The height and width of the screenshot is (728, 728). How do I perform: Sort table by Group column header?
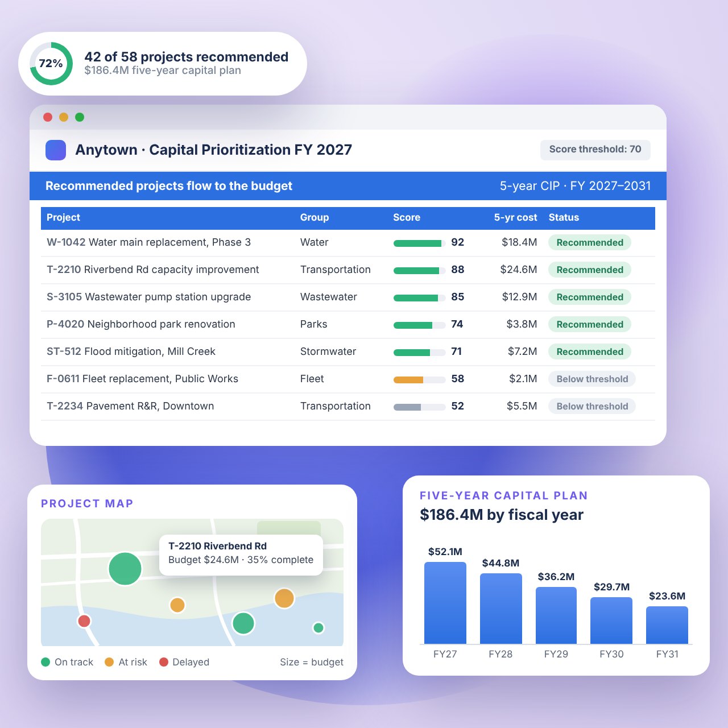point(315,218)
